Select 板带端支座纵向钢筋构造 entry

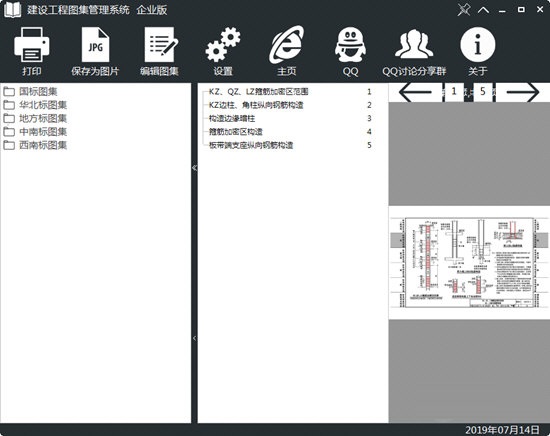tap(251, 145)
